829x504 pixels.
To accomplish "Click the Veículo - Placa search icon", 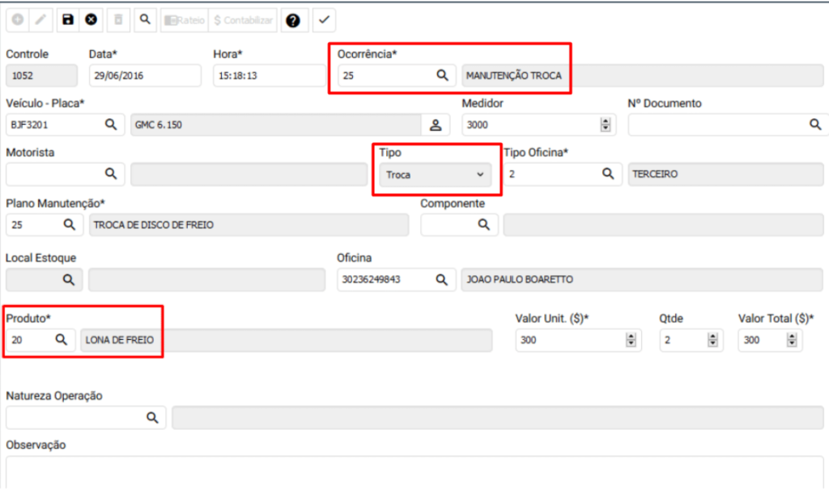I will (111, 125).
